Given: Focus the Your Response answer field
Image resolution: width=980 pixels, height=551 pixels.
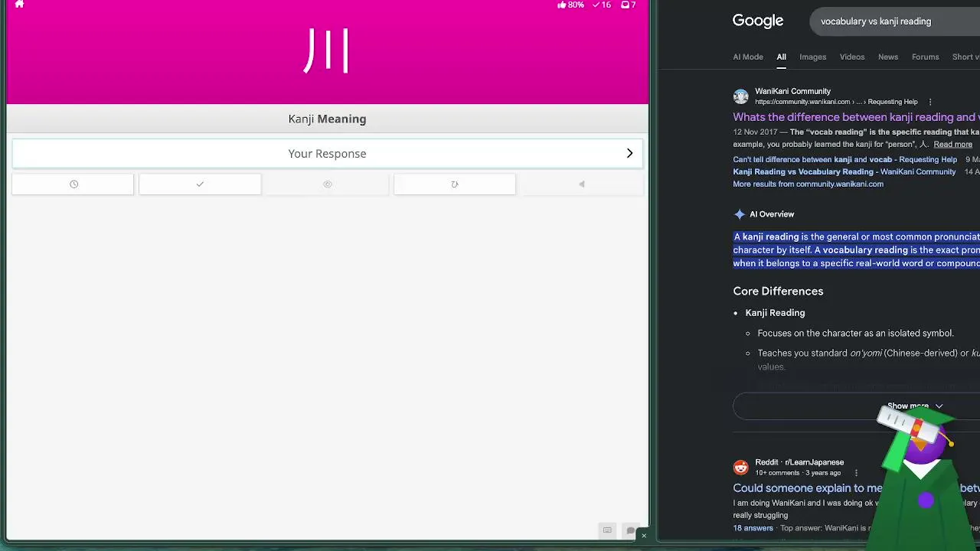Looking at the screenshot, I should [327, 153].
